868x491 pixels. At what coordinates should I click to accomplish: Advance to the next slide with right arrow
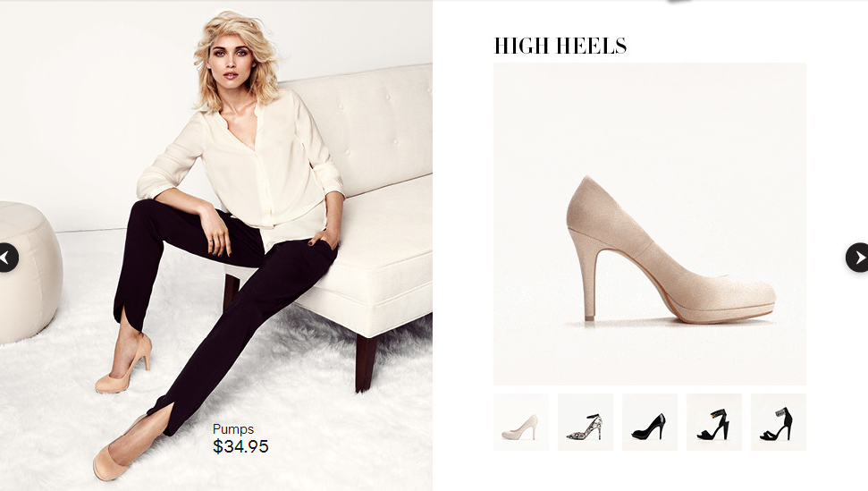coord(857,258)
